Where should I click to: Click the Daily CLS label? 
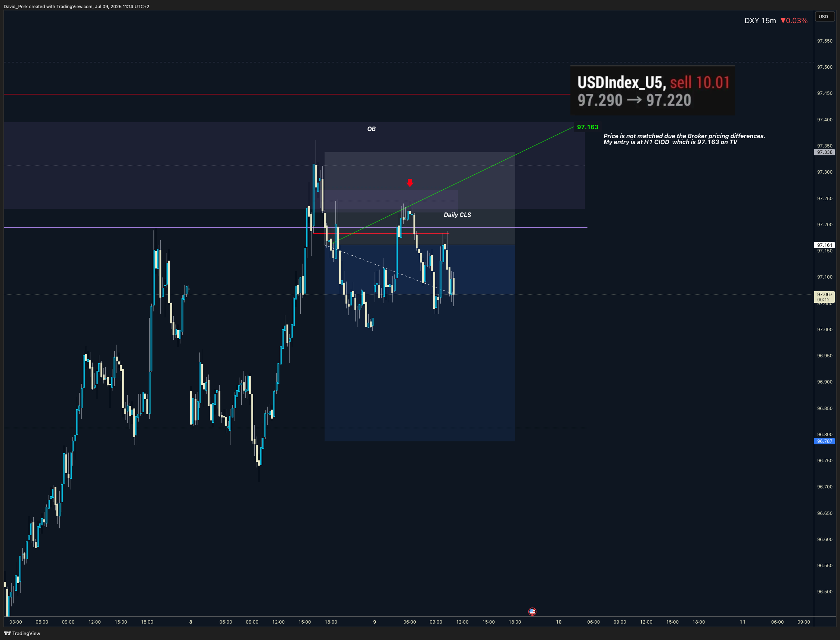tap(457, 215)
